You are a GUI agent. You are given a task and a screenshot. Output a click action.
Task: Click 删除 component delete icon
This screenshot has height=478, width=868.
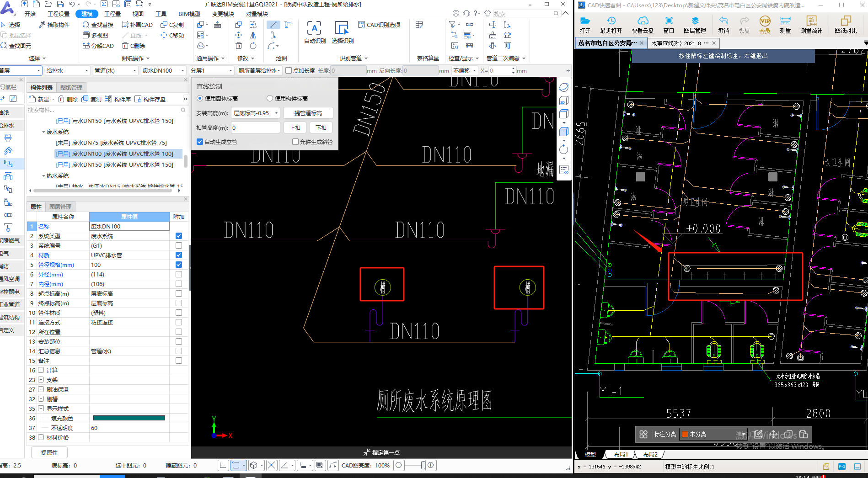coord(68,99)
